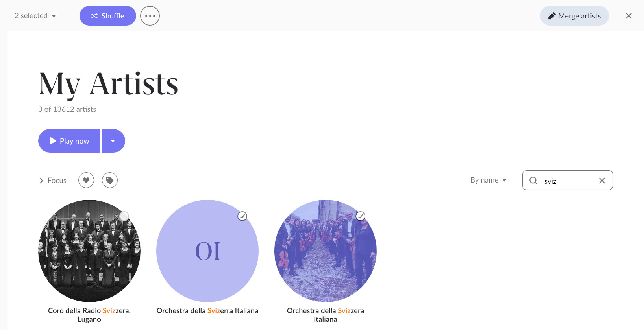This screenshot has height=330, width=644.
Task: Open Orchestra della Svizerra Italiana name link
Action: point(207,311)
